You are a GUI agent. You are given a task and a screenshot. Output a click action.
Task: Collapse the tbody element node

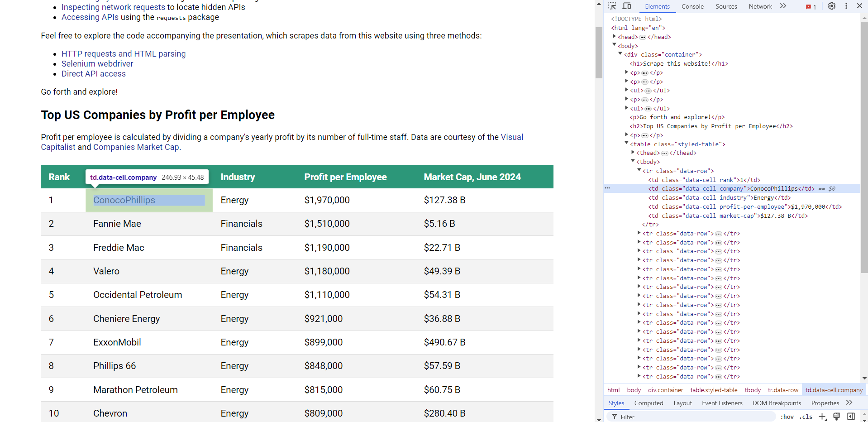[x=633, y=161]
